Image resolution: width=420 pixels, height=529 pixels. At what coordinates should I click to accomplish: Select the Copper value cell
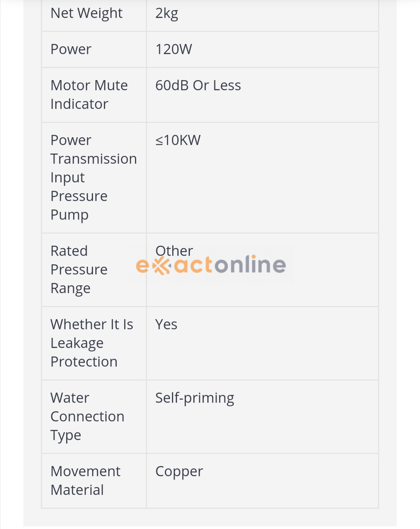click(179, 471)
